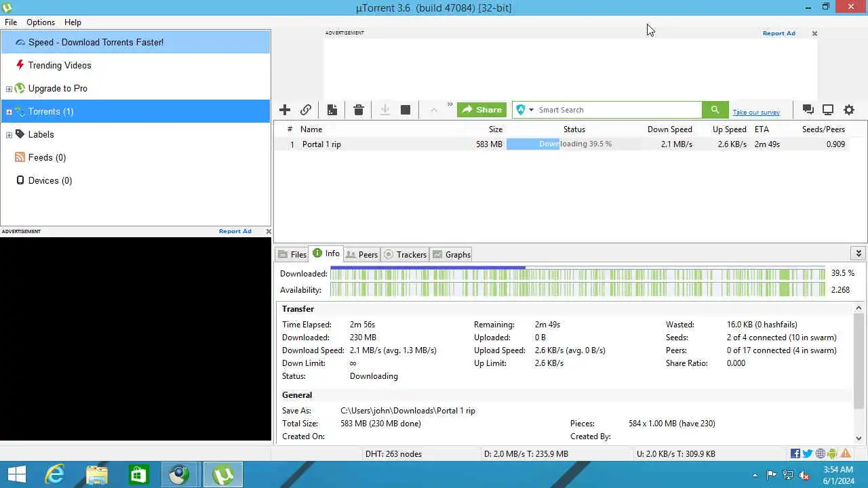Viewport: 868px width, 488px height.
Task: Click the Labels sidebar entry
Action: (x=41, y=134)
